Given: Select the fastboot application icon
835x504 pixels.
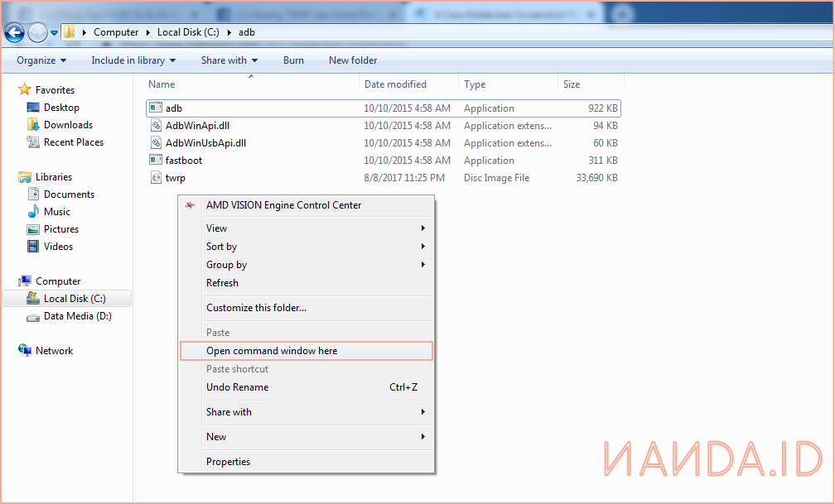Looking at the screenshot, I should 156,161.
